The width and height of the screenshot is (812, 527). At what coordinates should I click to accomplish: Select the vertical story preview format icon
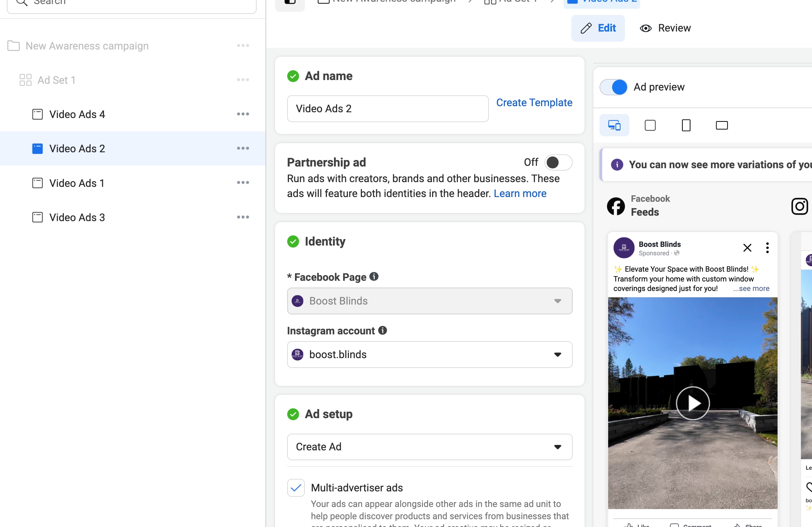coord(686,125)
